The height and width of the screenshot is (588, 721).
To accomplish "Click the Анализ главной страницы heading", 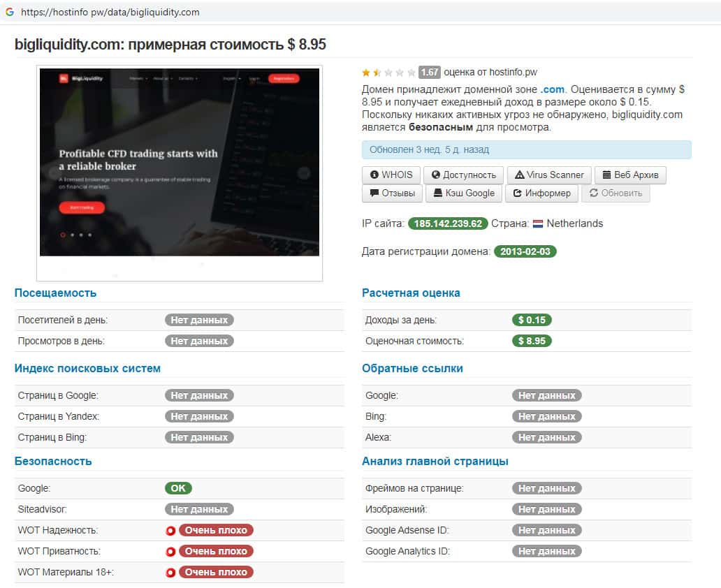I will point(435,461).
